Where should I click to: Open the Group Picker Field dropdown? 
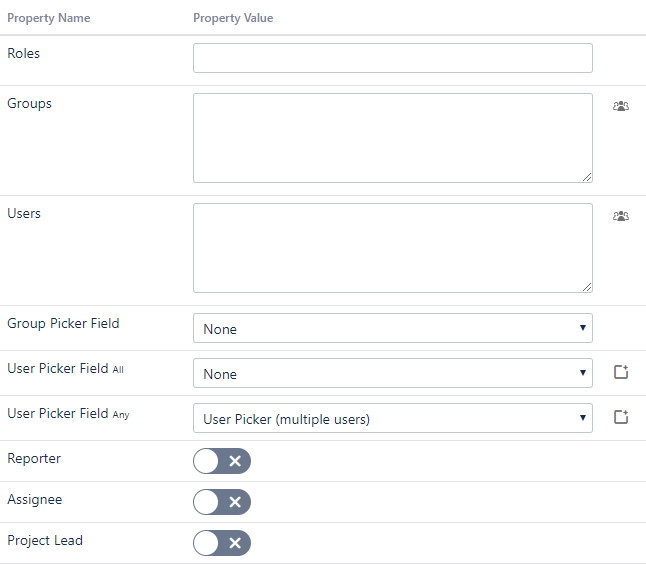[392, 328]
